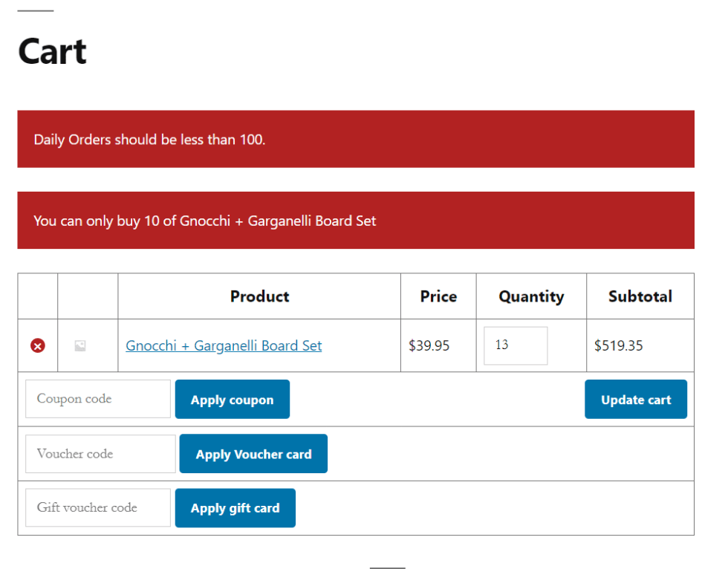Select the Voucher code text box
The width and height of the screenshot is (728, 569).
100,454
